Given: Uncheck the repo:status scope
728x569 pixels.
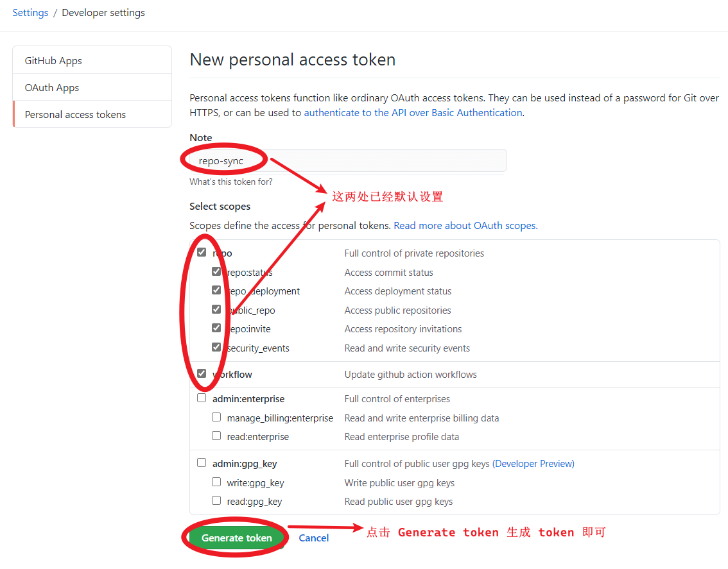Looking at the screenshot, I should (x=216, y=271).
